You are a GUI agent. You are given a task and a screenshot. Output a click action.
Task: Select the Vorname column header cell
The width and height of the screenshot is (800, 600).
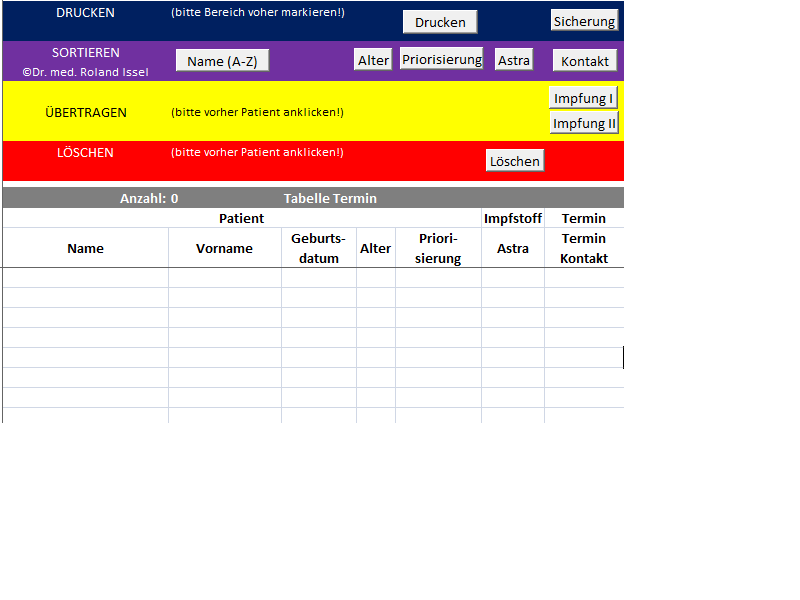(x=224, y=248)
